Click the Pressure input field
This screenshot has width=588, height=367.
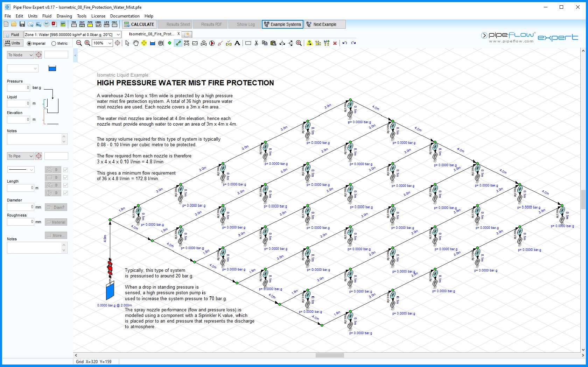(x=19, y=87)
